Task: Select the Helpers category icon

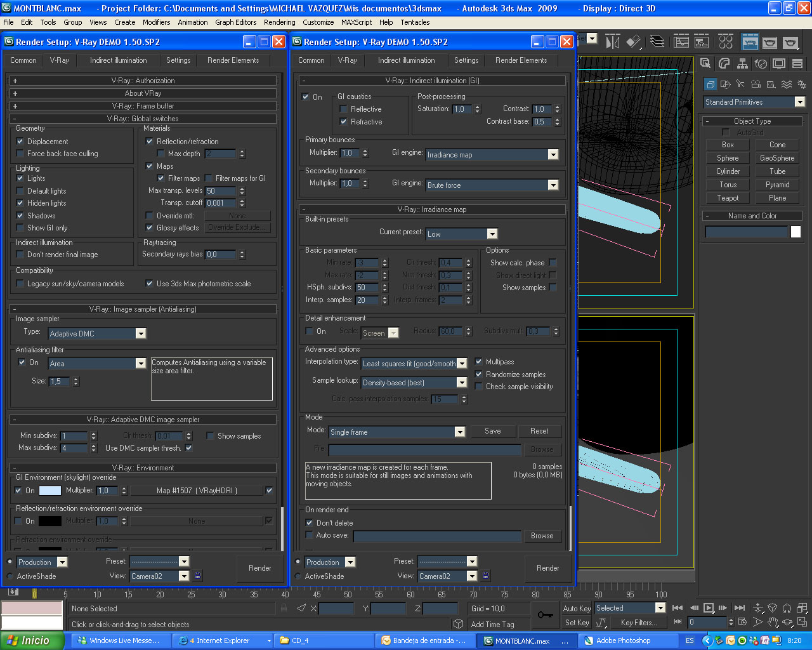Action: pos(771,84)
